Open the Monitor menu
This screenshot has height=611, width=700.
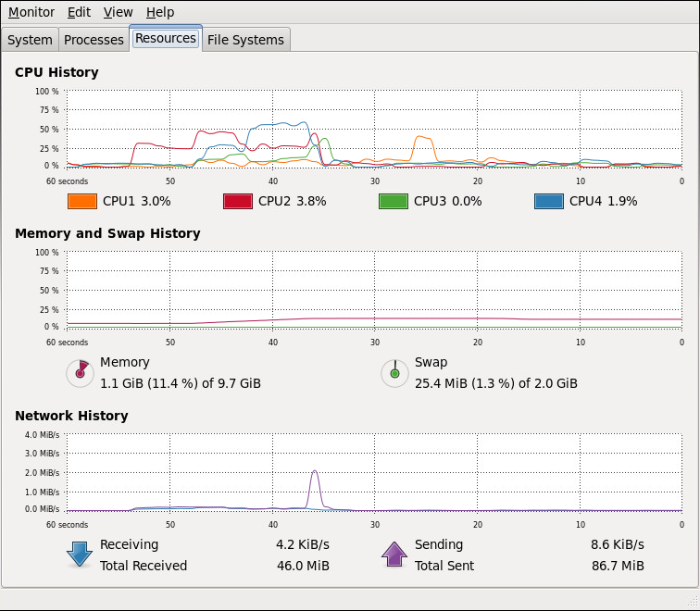[x=31, y=12]
